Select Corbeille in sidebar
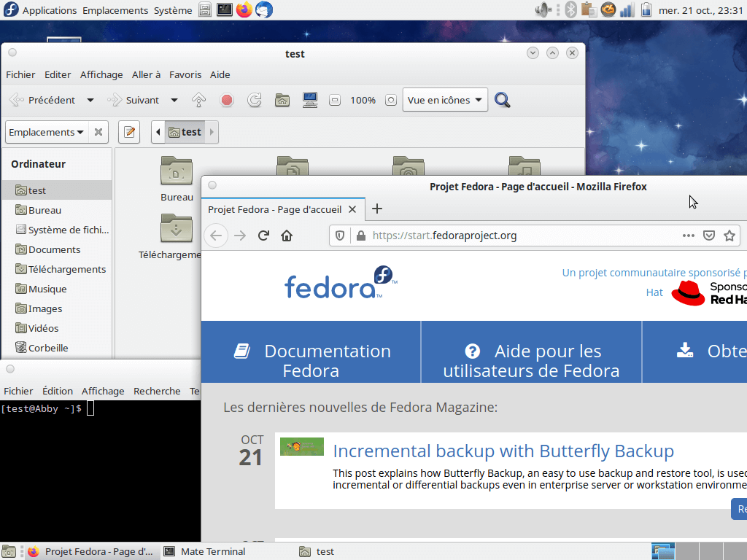 point(57,348)
